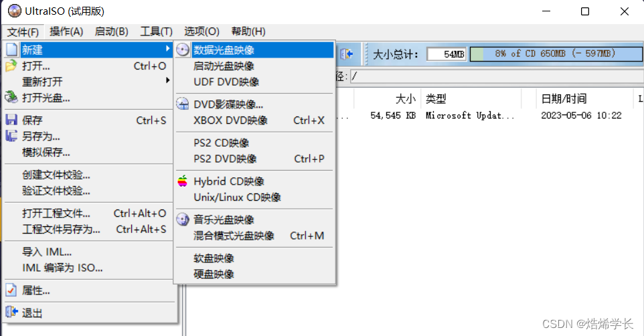Open the 选项(O) menu
The image size is (644, 336).
click(x=202, y=31)
